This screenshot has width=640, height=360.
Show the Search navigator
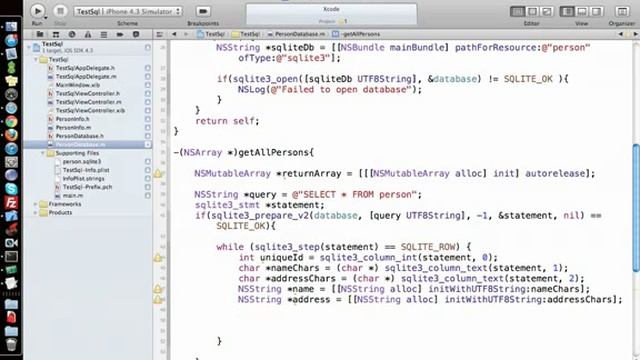point(72,34)
